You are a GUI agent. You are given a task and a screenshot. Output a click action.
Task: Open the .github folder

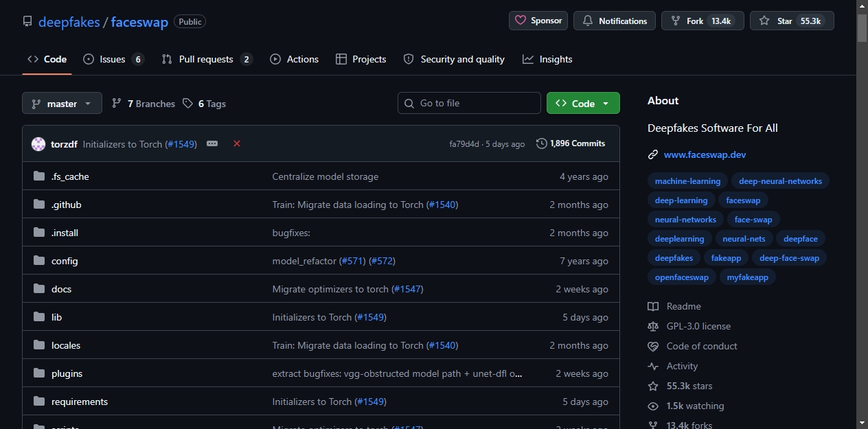point(67,205)
